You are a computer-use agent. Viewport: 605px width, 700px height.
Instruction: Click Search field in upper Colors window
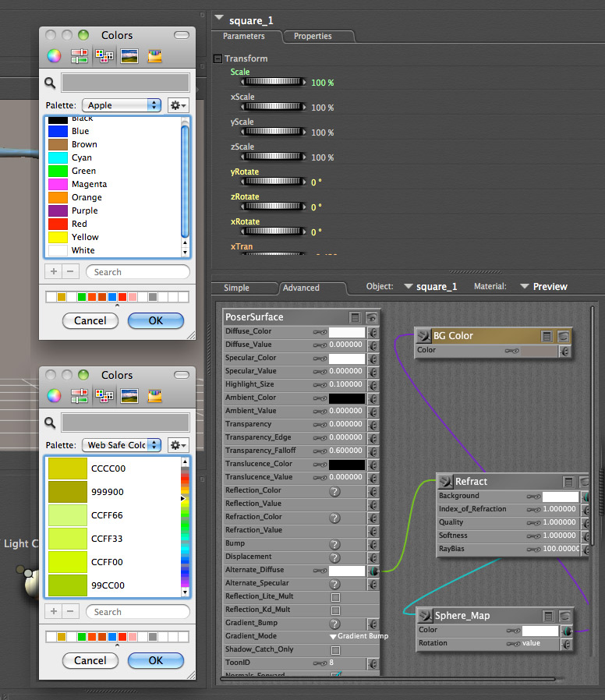(x=137, y=272)
